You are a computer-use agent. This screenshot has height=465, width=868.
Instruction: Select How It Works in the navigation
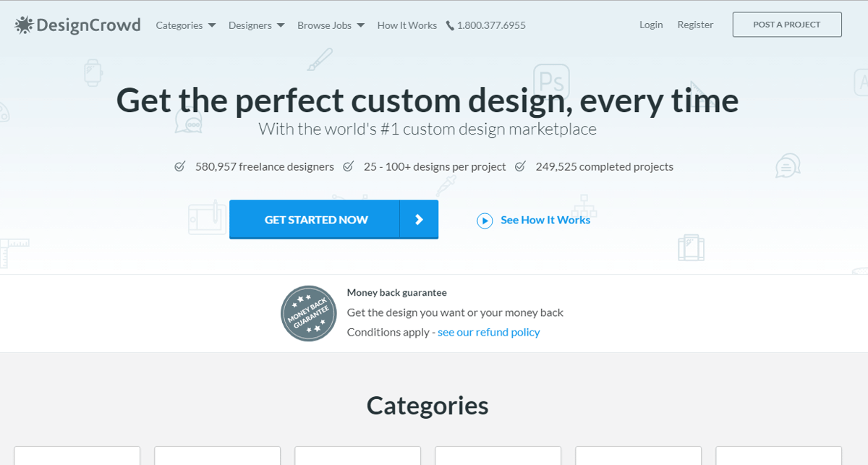point(407,25)
